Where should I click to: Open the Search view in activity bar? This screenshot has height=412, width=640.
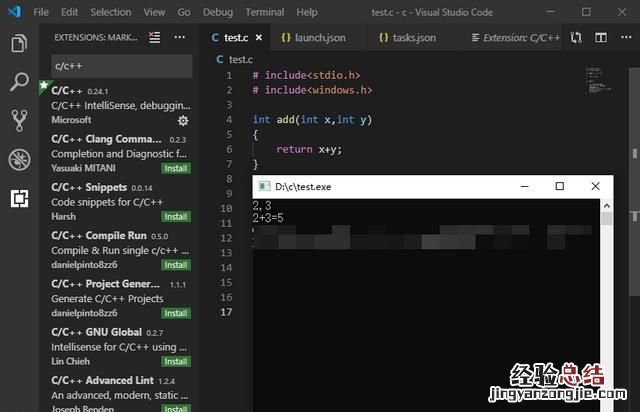[x=19, y=82]
